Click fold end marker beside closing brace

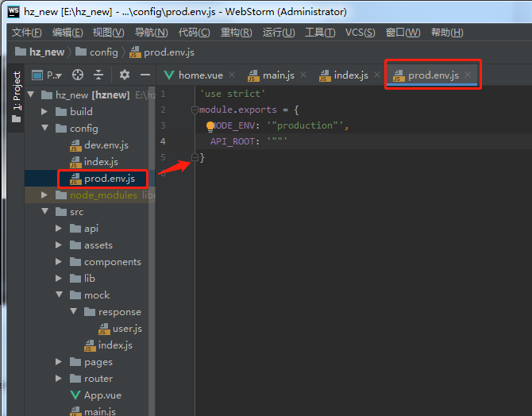click(x=195, y=157)
